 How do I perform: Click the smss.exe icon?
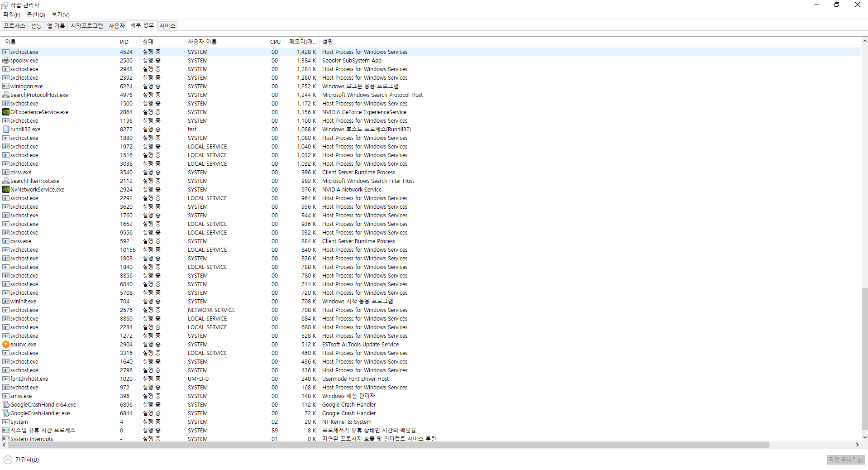(x=6, y=396)
